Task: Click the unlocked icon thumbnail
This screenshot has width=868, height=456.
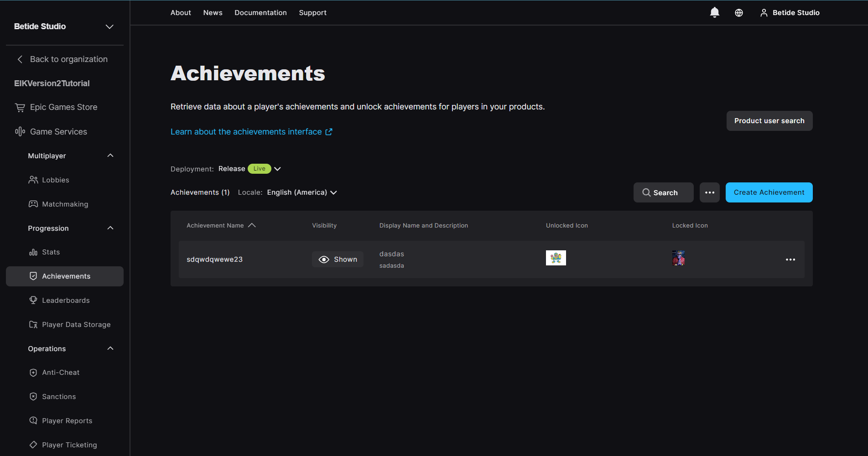Action: [x=556, y=258]
